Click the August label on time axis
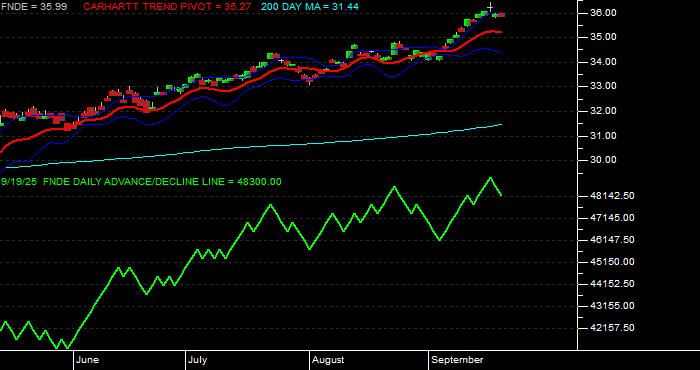700x370 pixels. click(328, 360)
